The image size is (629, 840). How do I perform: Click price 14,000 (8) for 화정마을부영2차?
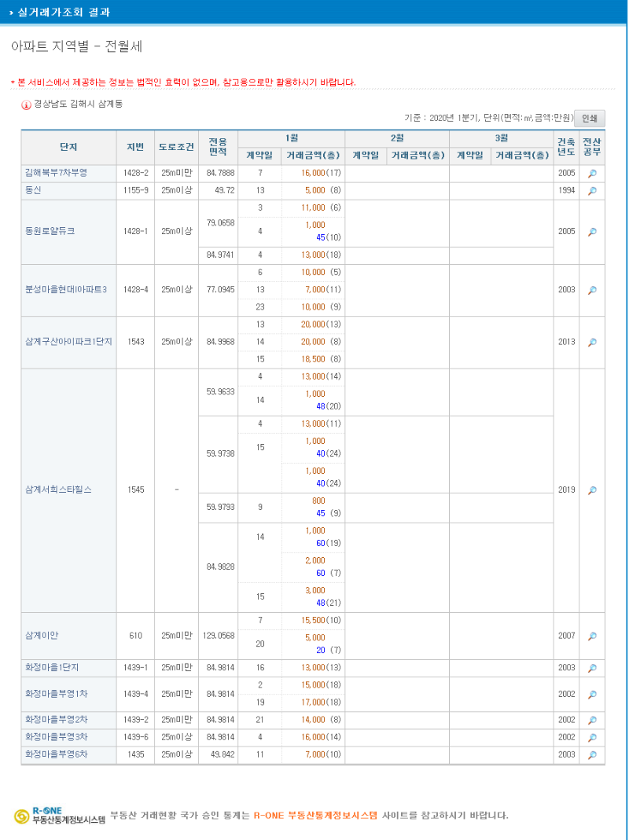322,720
